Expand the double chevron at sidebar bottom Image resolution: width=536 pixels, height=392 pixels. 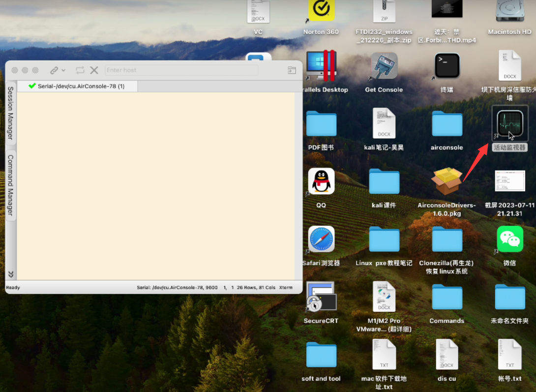pos(11,274)
